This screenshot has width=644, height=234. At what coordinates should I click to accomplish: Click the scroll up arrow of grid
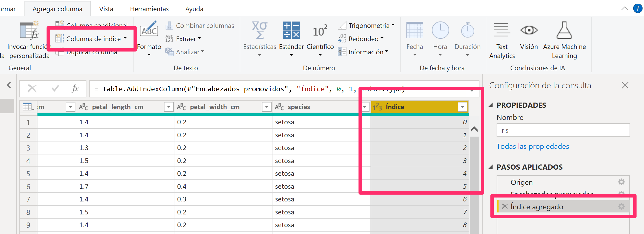point(474,129)
